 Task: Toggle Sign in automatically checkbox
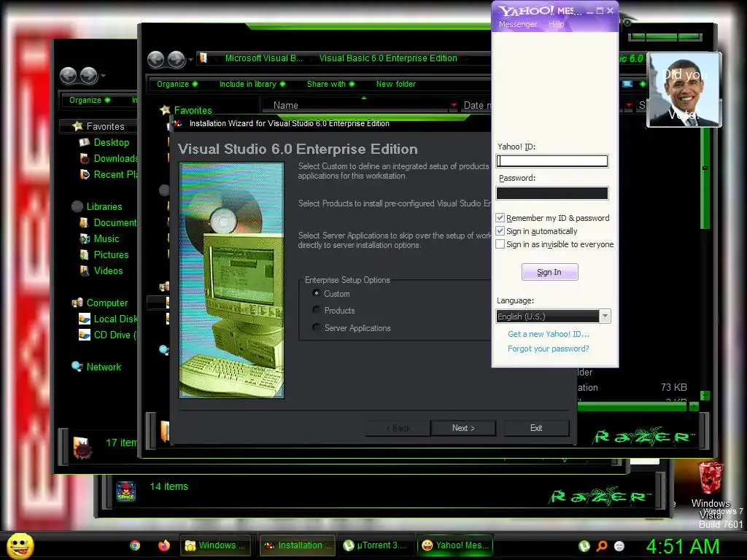(x=500, y=231)
